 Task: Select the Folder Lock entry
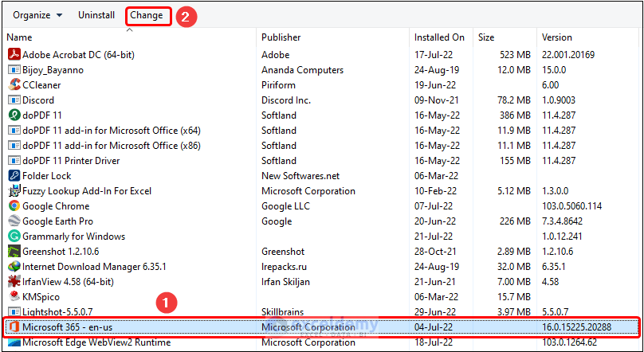47,176
